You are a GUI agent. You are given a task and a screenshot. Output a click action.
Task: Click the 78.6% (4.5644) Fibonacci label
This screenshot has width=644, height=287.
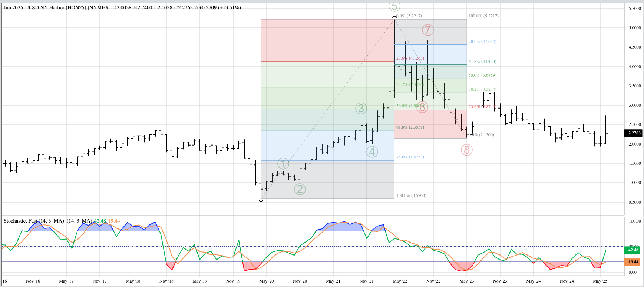tap(482, 41)
